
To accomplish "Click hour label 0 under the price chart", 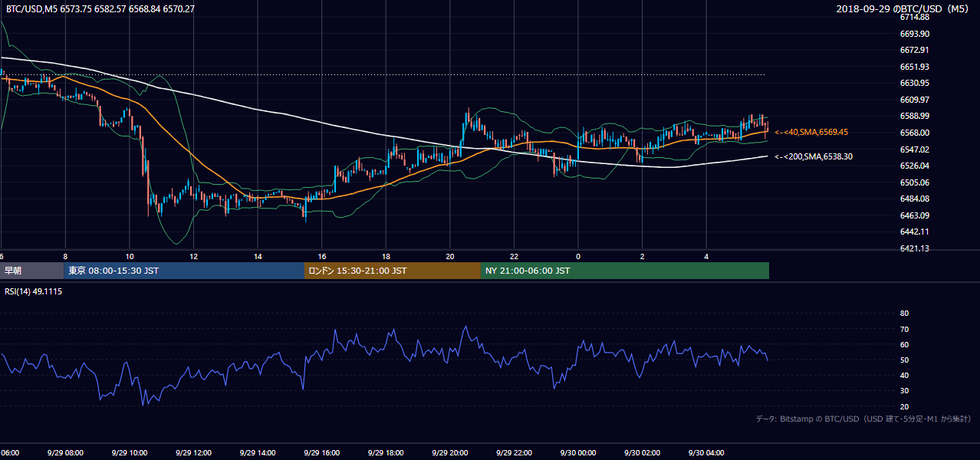I will pos(578,257).
